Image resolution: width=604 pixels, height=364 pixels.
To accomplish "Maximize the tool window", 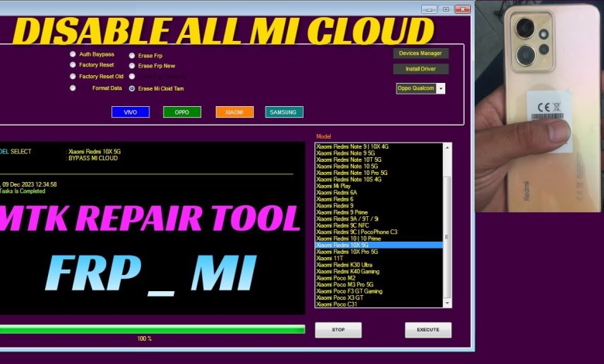I will [446, 9].
